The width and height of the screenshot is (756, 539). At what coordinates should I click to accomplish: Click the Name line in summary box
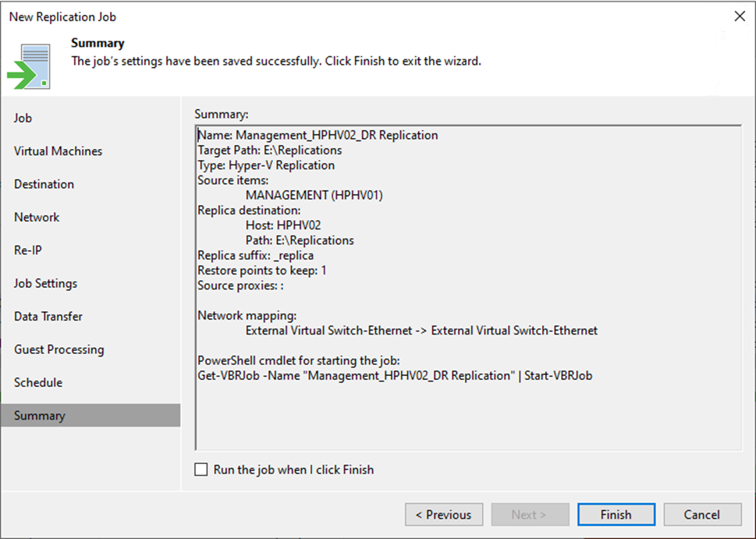click(x=318, y=135)
